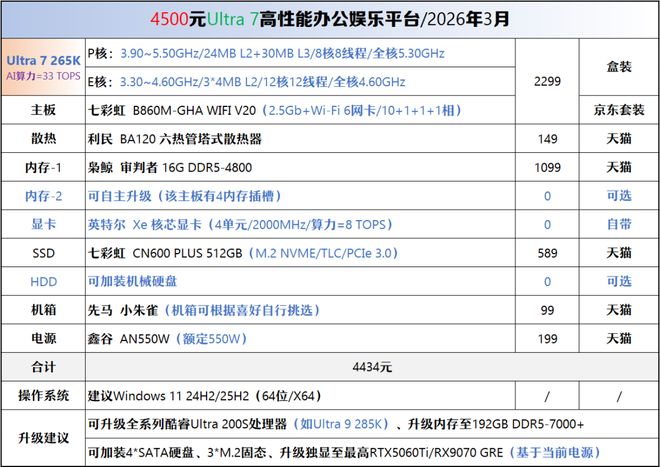The height and width of the screenshot is (467, 660).
Task: Select the '主板' label cell
Action: [x=43, y=110]
